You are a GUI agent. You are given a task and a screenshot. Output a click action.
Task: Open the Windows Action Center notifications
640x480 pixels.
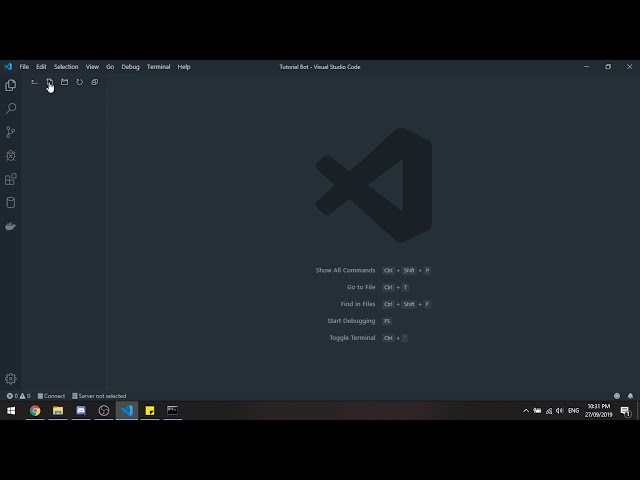coord(626,411)
